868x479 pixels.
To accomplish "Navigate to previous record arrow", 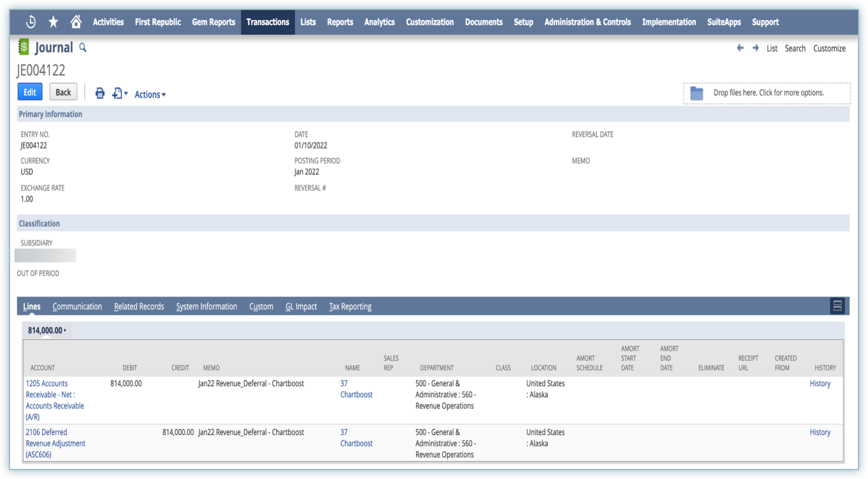I will pos(740,48).
